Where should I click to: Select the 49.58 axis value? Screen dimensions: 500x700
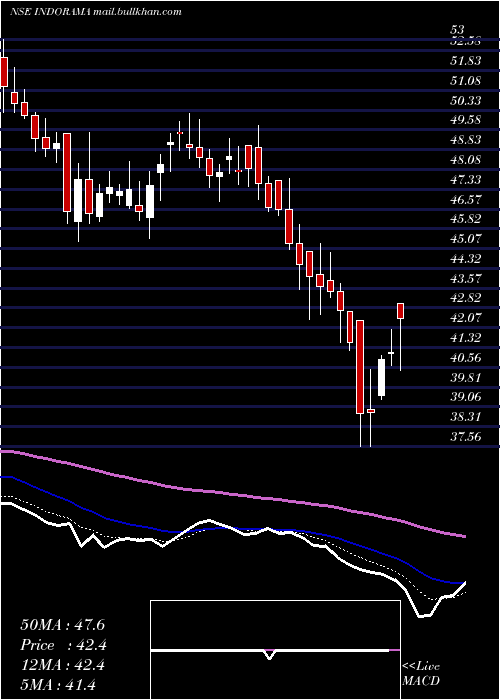tap(466, 120)
